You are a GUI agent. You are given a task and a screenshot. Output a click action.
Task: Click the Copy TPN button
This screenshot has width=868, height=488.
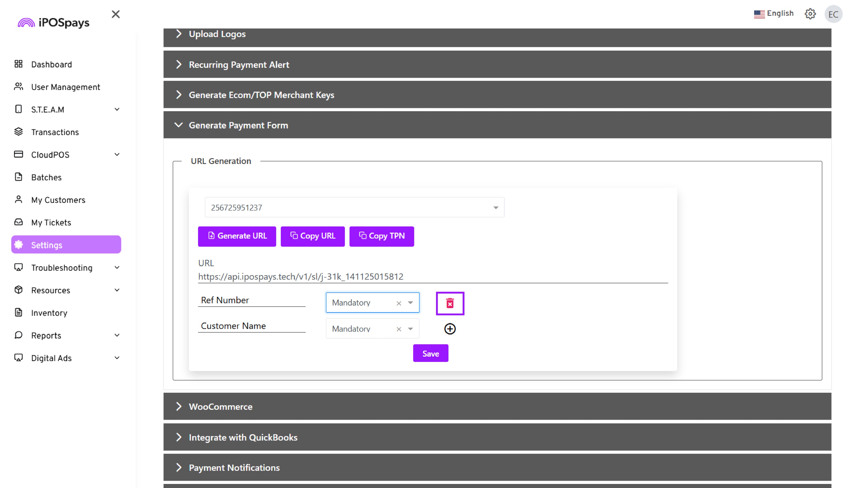pyautogui.click(x=381, y=236)
